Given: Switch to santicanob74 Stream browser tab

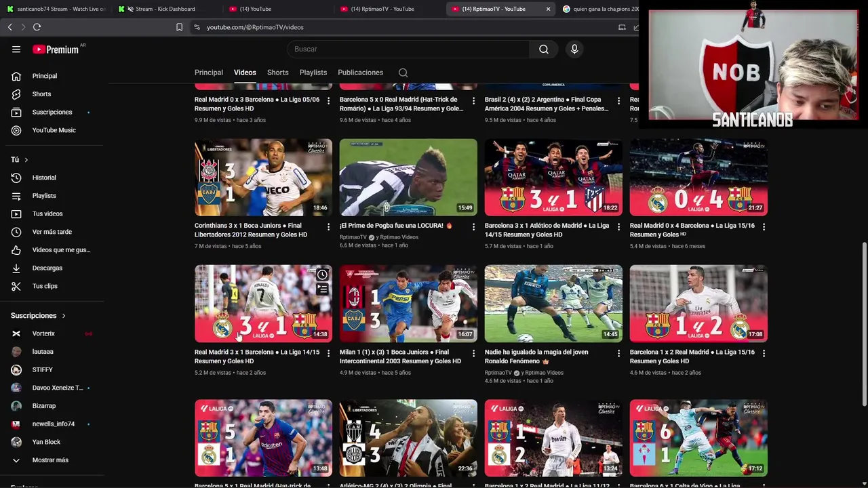Looking at the screenshot, I should [56, 9].
